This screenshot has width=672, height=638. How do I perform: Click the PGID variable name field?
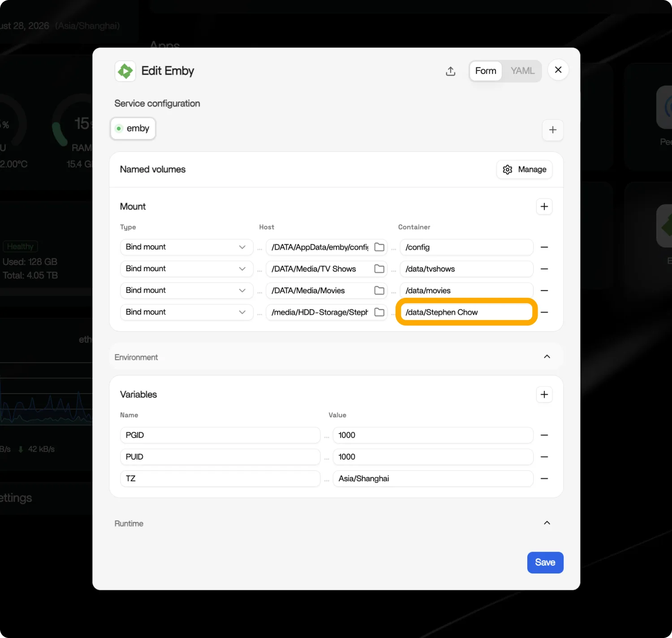click(x=220, y=435)
